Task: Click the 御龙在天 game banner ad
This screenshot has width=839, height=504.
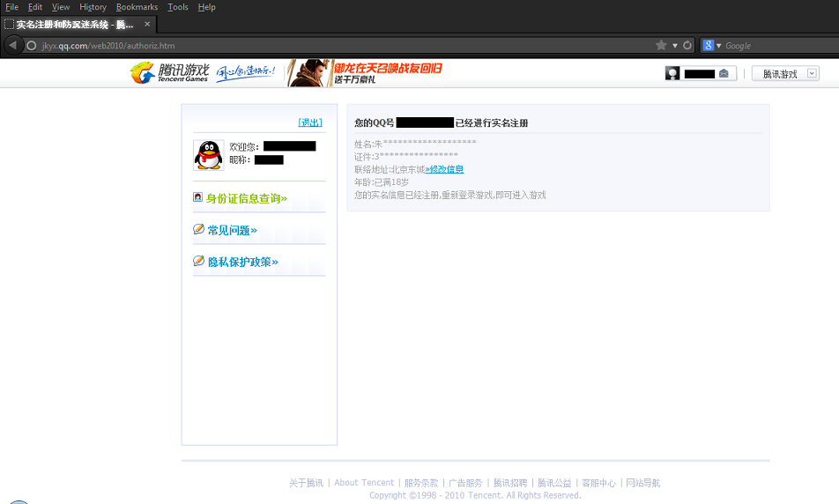Action: [365, 73]
